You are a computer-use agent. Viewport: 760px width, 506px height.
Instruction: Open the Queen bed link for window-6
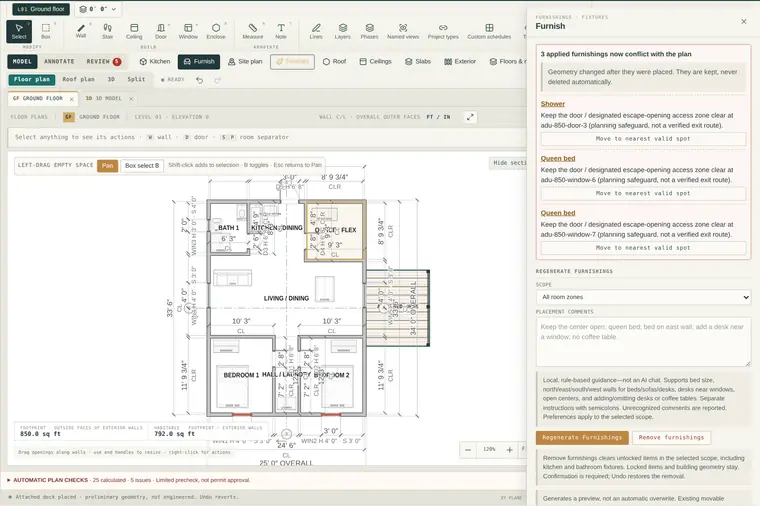(558, 158)
